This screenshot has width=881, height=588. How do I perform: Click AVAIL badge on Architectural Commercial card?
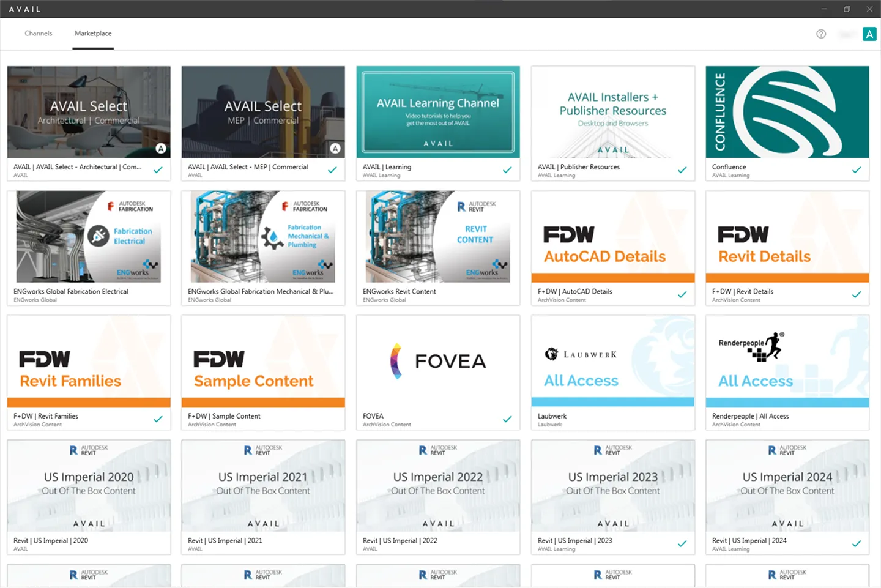pos(161,148)
